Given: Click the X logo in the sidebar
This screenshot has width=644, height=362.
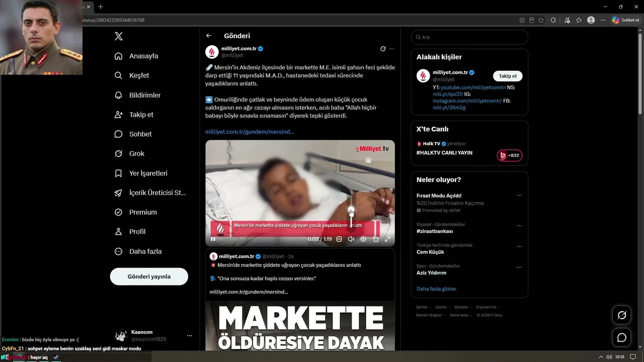Looking at the screenshot, I should click(x=119, y=36).
